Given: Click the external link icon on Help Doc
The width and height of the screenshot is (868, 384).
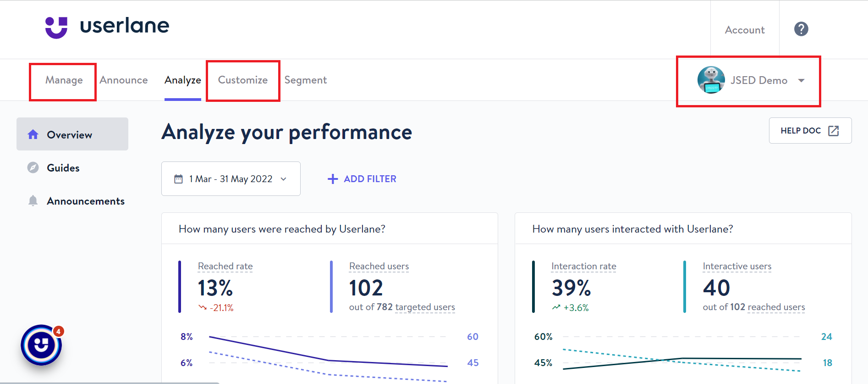Looking at the screenshot, I should 833,131.
